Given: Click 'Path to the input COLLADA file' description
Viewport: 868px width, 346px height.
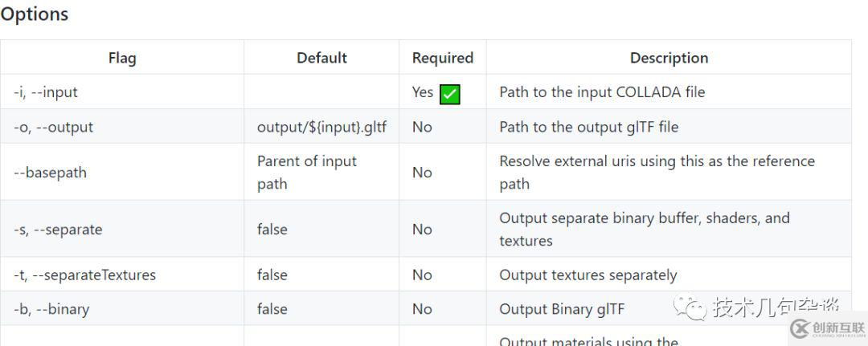Looking at the screenshot, I should pyautogui.click(x=602, y=92).
